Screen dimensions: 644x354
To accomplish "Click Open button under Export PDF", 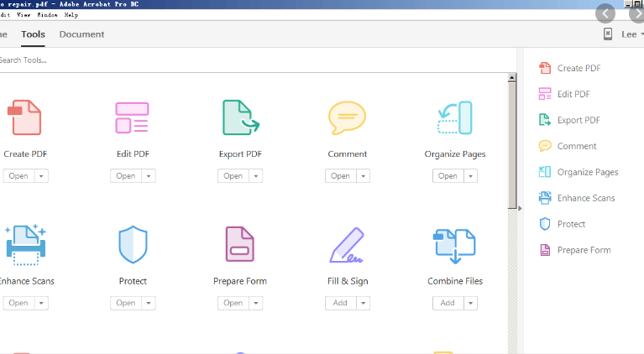I will pyautogui.click(x=233, y=176).
